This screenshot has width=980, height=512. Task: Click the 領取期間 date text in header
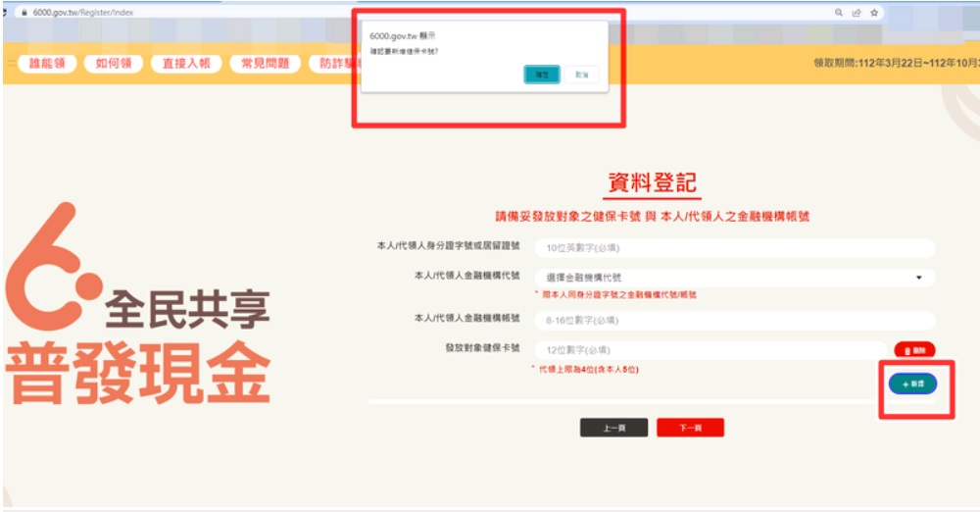895,63
